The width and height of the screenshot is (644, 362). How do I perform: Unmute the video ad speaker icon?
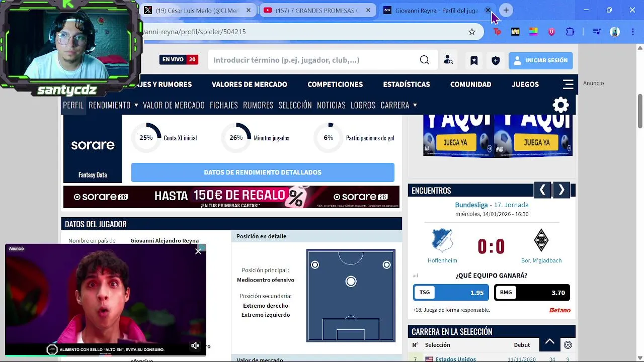tap(195, 345)
